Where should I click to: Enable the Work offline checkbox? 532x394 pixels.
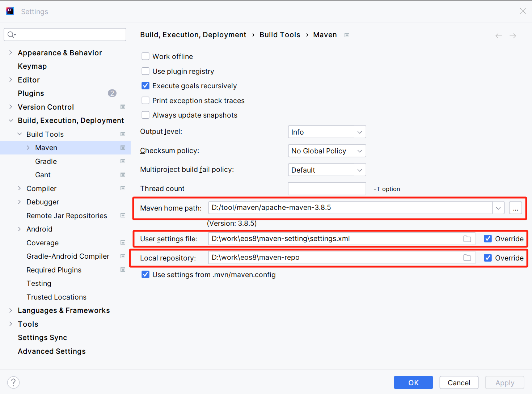click(x=145, y=56)
